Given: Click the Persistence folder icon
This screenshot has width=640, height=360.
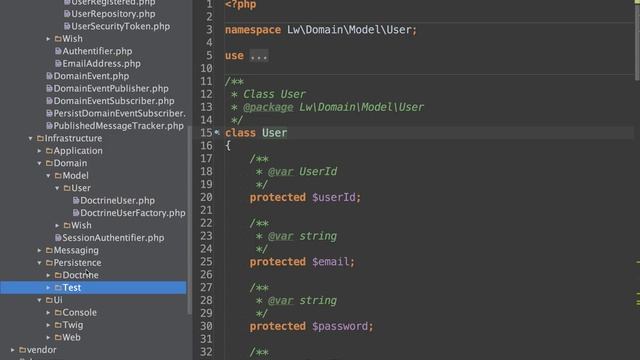Looking at the screenshot, I should (49, 263).
